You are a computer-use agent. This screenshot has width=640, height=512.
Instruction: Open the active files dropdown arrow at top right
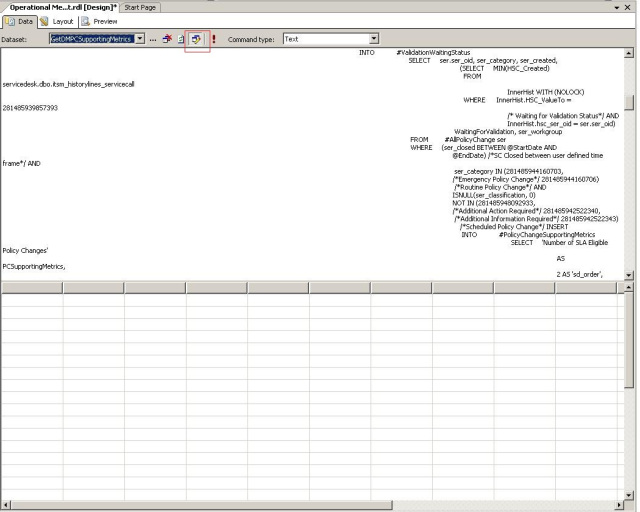pos(617,7)
